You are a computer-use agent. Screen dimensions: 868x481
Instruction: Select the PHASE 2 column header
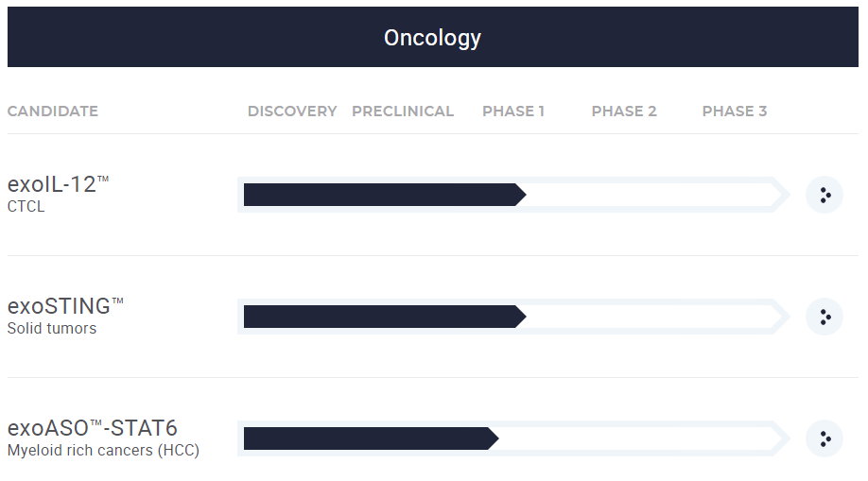pos(624,112)
